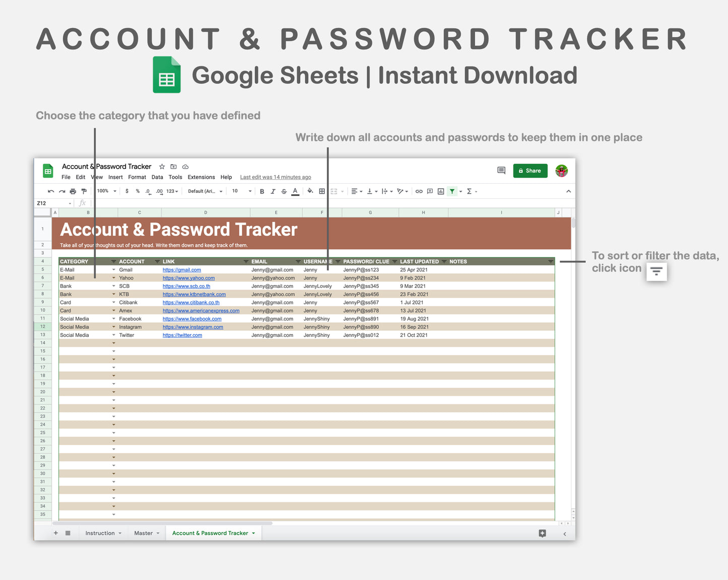
Task: Open the CATEGORY dropdown in row 14
Action: tap(113, 343)
